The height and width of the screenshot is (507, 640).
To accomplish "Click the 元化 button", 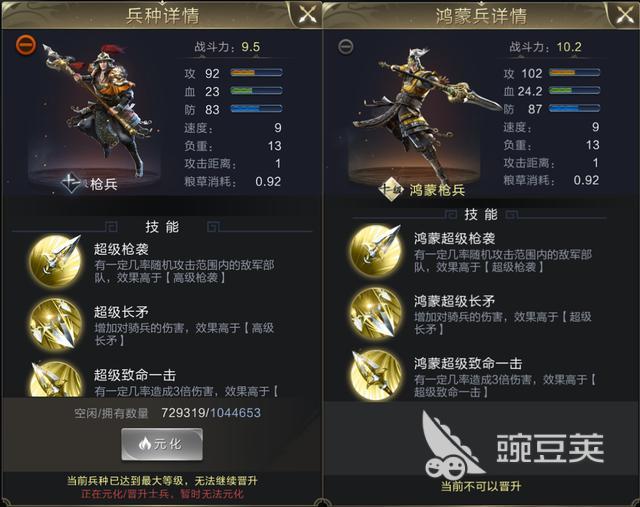I will pyautogui.click(x=162, y=444).
